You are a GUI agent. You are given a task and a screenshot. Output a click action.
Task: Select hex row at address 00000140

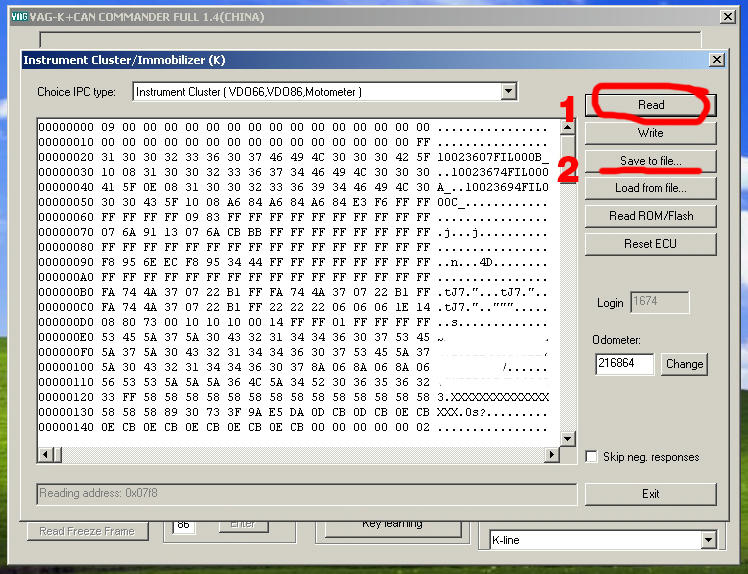(293, 427)
